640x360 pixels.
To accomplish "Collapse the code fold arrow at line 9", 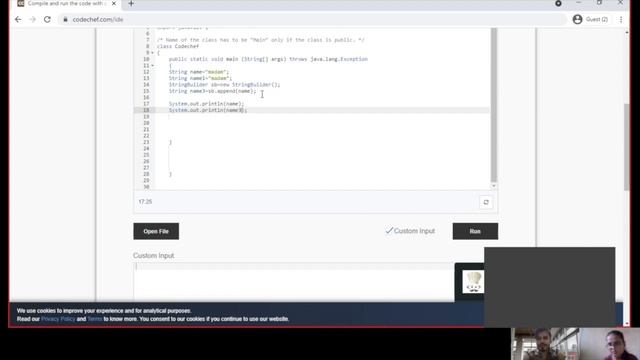I will [153, 53].
